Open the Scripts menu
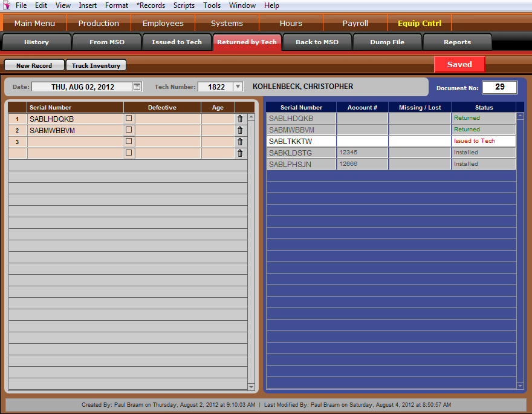 [184, 5]
